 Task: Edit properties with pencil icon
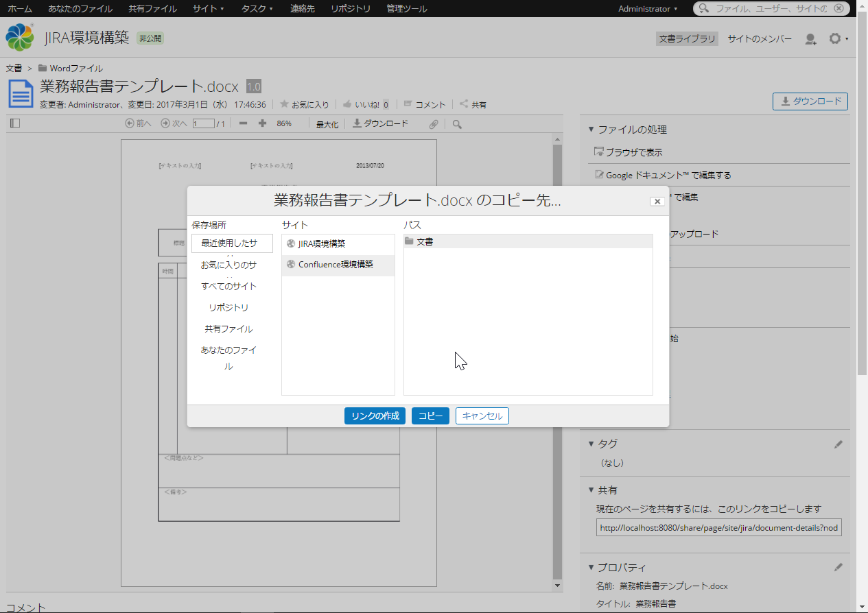point(838,568)
